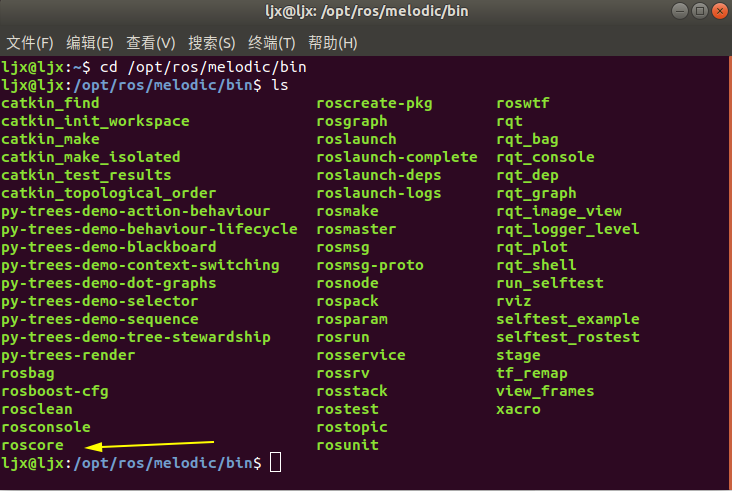Click the selftest_example entry
The width and height of the screenshot is (732, 491).
(x=568, y=319)
